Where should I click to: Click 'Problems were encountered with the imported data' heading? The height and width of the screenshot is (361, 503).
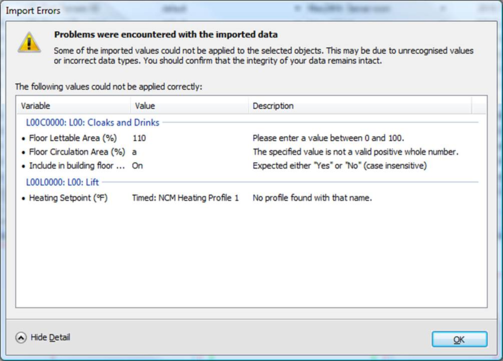click(166, 35)
